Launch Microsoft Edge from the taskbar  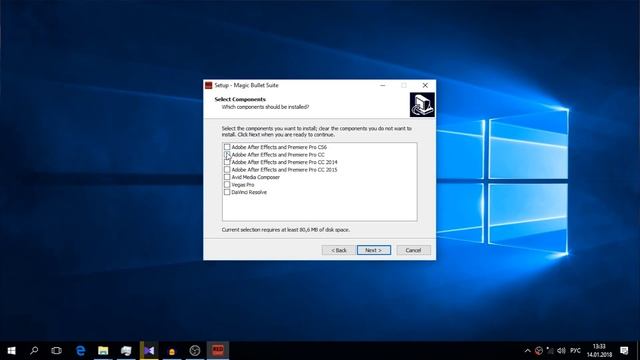(80, 351)
